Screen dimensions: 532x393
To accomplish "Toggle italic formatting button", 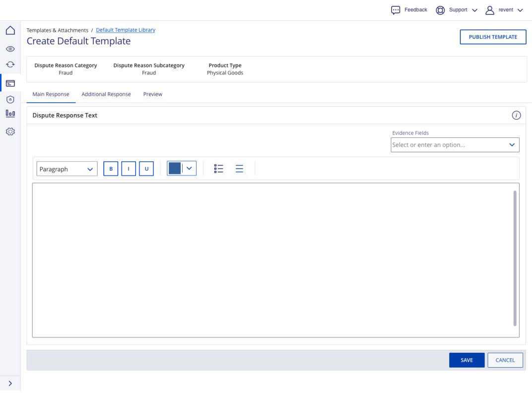I will coord(129,169).
